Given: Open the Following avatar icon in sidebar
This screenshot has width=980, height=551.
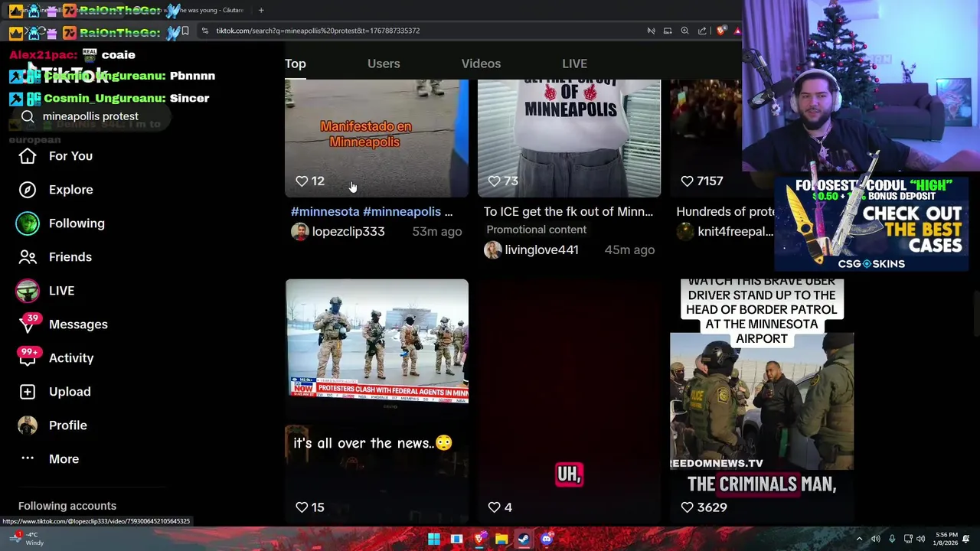Looking at the screenshot, I should (x=28, y=223).
